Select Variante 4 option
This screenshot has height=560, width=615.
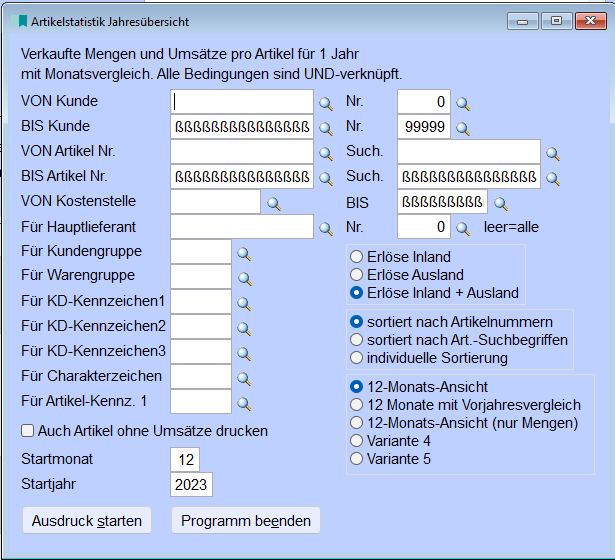pos(356,441)
